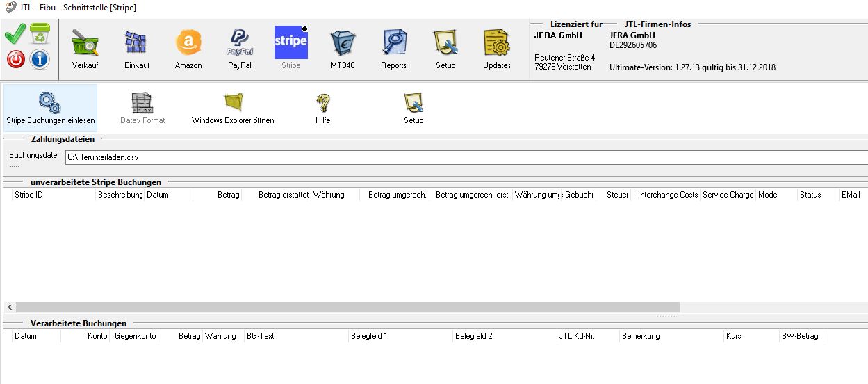Click the Mode column header
The height and width of the screenshot is (384, 868).
(x=777, y=195)
